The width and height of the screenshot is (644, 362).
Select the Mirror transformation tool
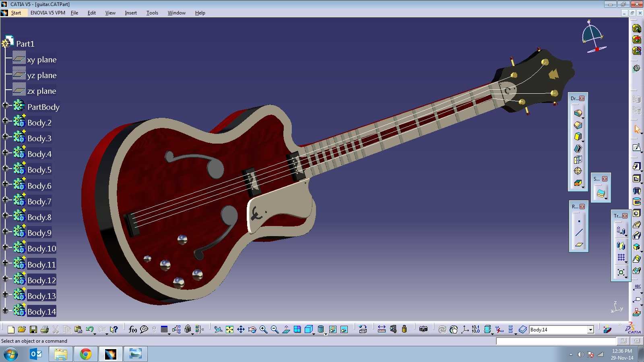pos(621,245)
